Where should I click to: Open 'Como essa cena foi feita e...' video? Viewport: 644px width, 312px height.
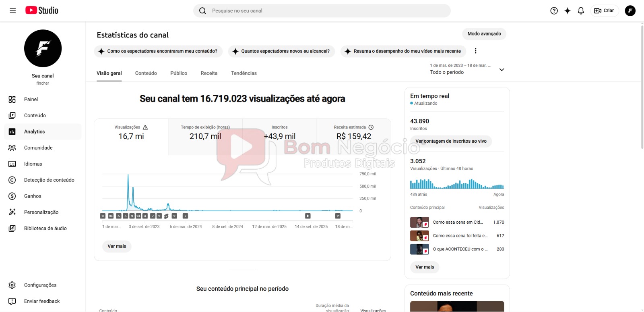(x=460, y=236)
